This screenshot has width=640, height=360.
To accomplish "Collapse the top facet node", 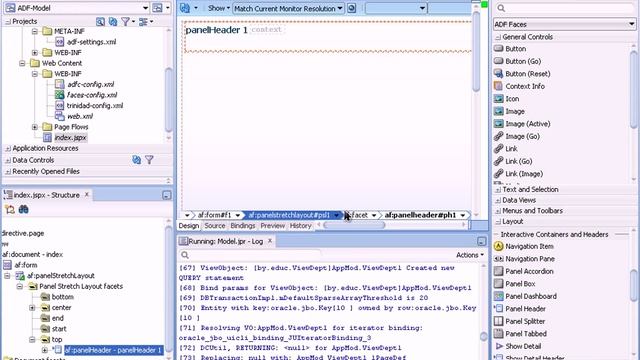I will pyautogui.click(x=32, y=339).
